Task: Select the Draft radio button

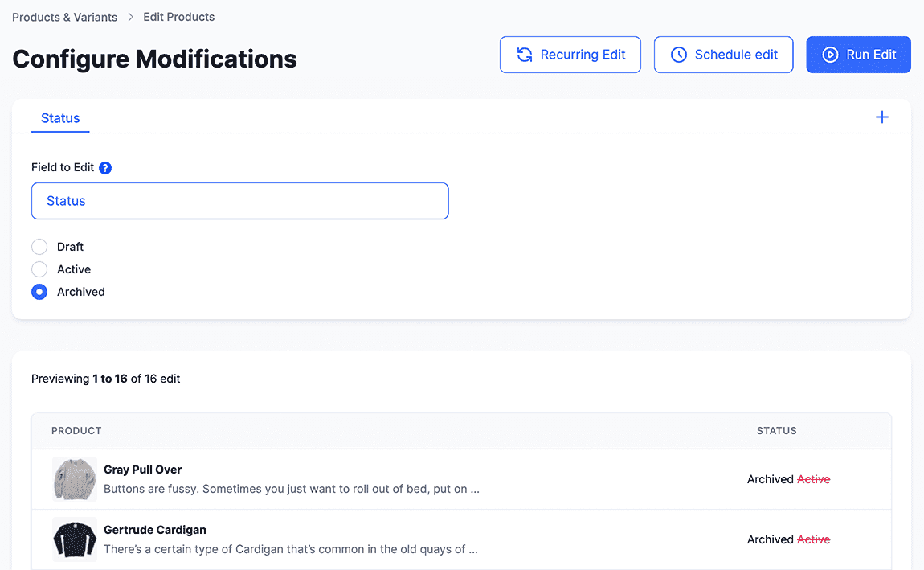Action: point(39,247)
